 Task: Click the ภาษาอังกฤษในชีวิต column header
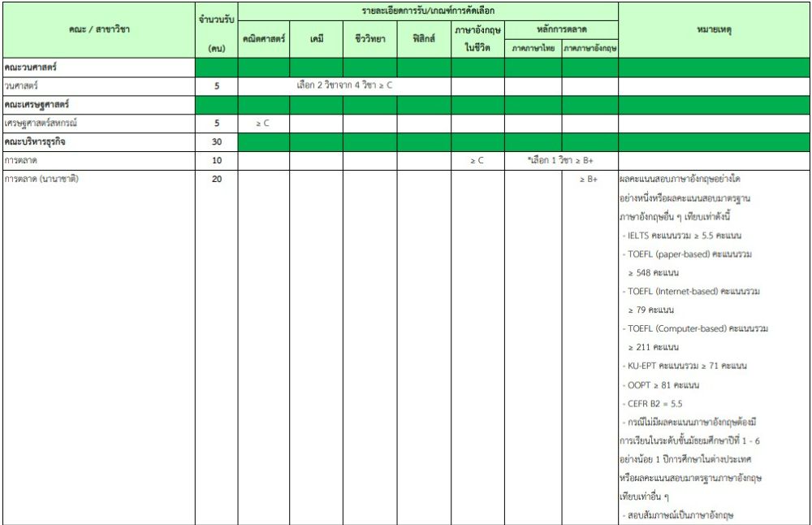tap(477, 38)
